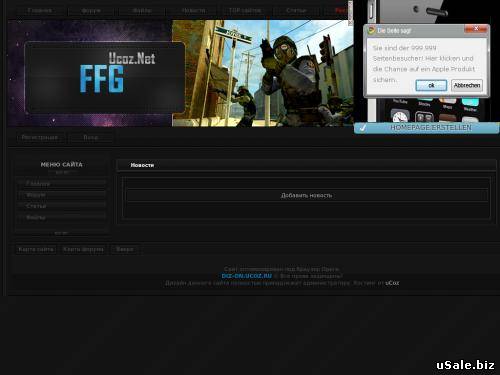The image size is (500, 375).
Task: Click the Добавить новость link
Action: tap(306, 195)
